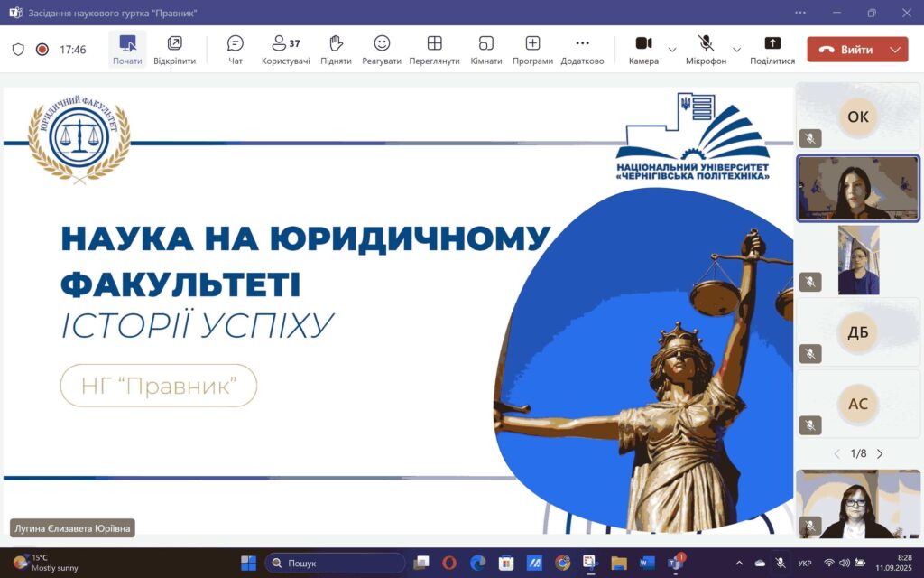
Task: Show hidden system tray icons chevron
Action: (x=740, y=564)
